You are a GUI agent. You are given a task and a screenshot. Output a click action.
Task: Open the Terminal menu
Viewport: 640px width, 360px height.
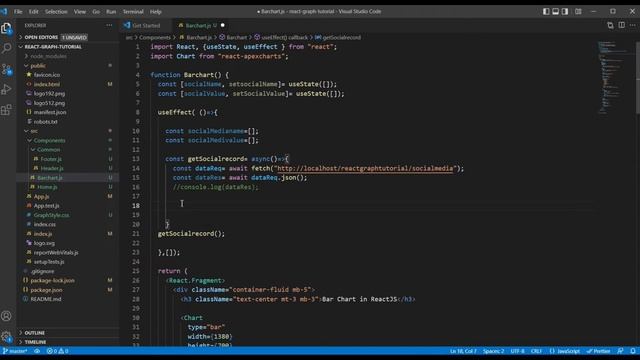click(x=133, y=11)
